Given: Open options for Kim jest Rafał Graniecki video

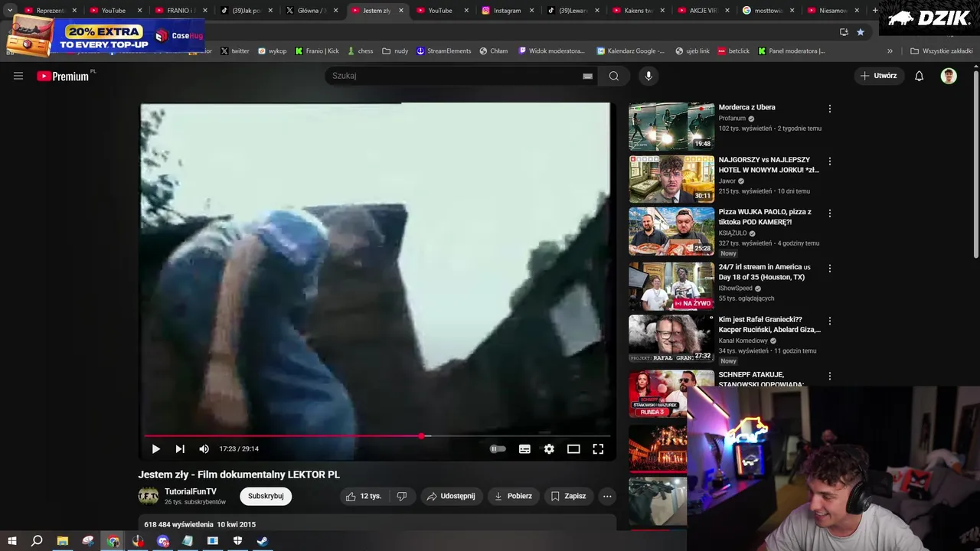Looking at the screenshot, I should point(829,321).
